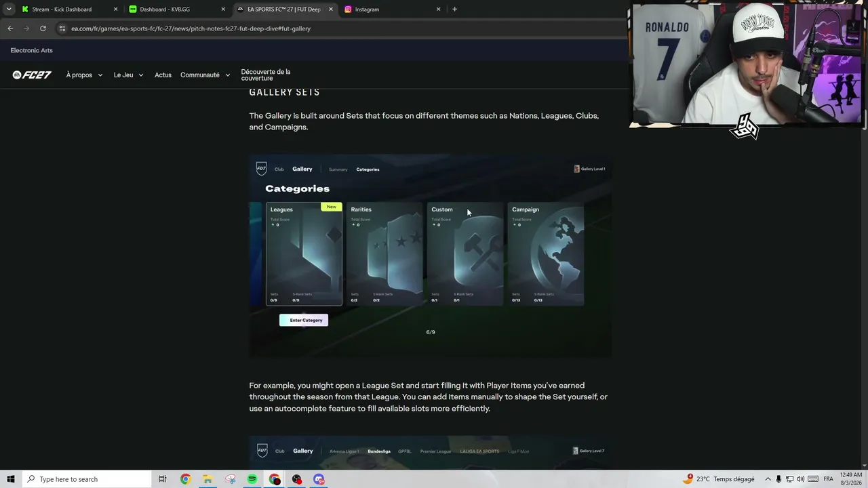The image size is (868, 488).
Task: Switch to the Dashboard - KVB.GG tab
Action: tap(176, 9)
